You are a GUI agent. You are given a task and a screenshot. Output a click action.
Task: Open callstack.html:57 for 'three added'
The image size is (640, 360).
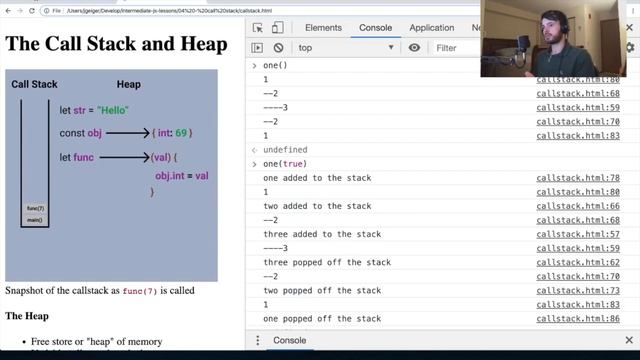[x=578, y=234]
